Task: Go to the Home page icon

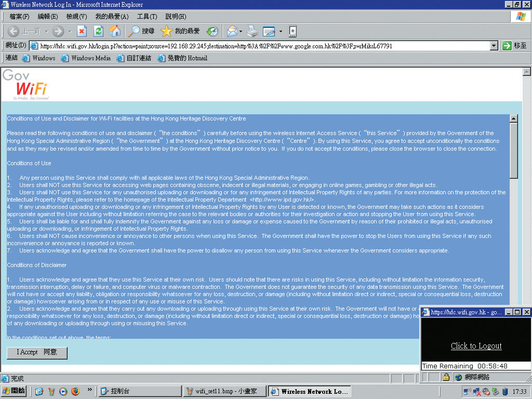Action: (115, 31)
